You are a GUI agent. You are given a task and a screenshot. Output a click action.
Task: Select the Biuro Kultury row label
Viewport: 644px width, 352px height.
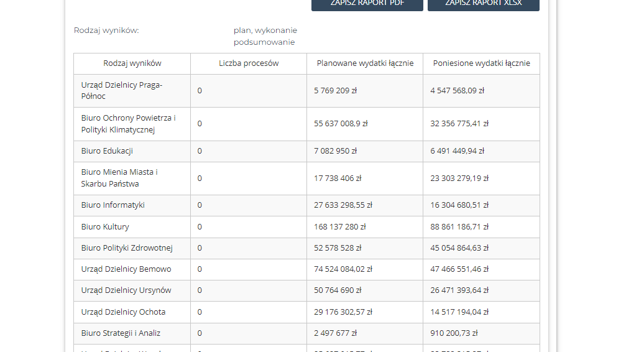105,227
